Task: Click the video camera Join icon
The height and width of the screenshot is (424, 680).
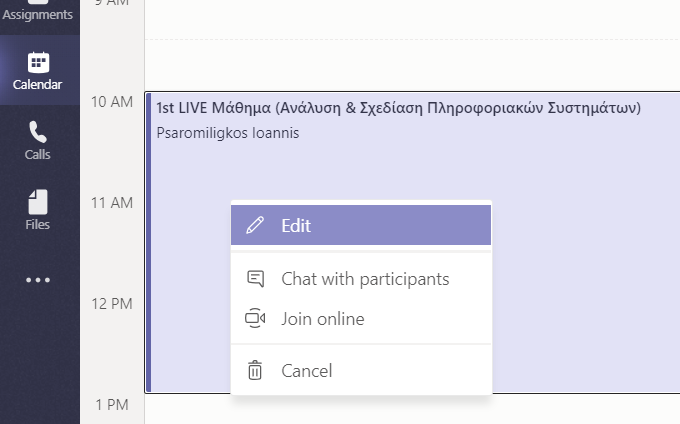Action: coord(255,318)
